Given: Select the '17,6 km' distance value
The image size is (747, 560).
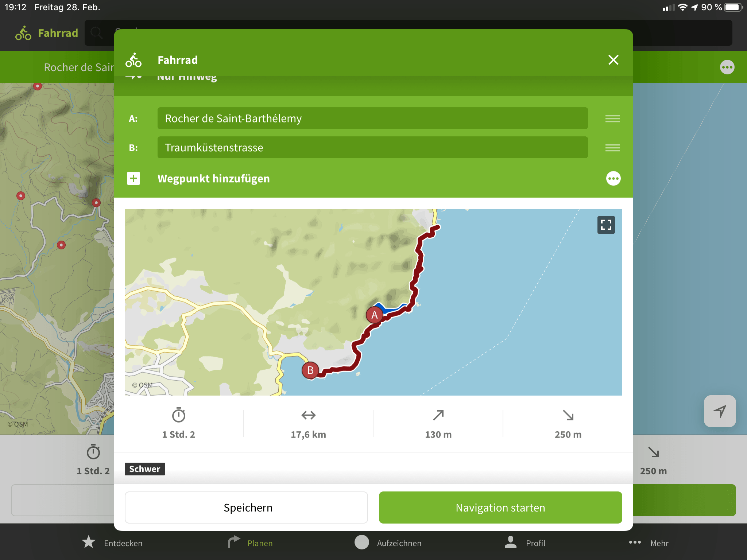Looking at the screenshot, I should click(x=309, y=435).
